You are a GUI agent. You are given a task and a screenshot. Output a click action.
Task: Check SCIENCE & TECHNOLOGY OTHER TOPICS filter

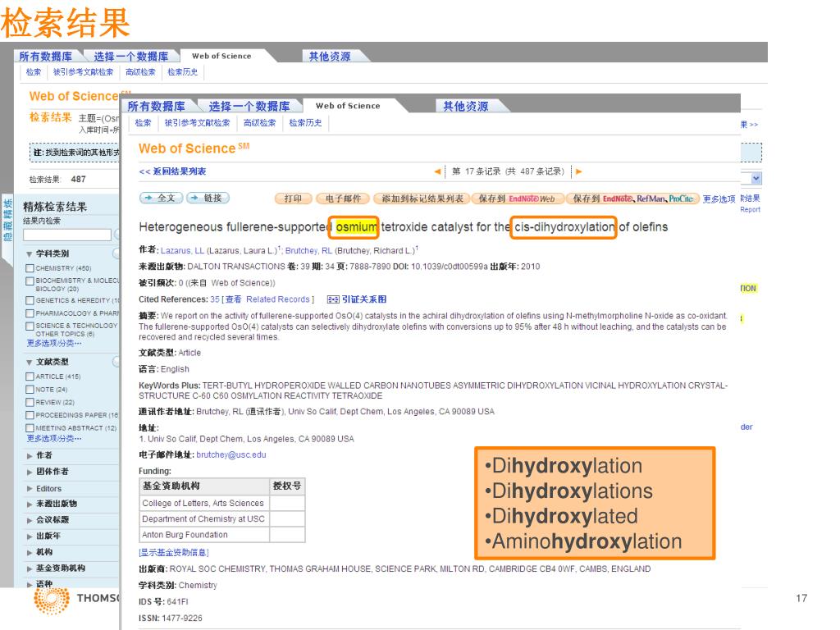coord(30,326)
